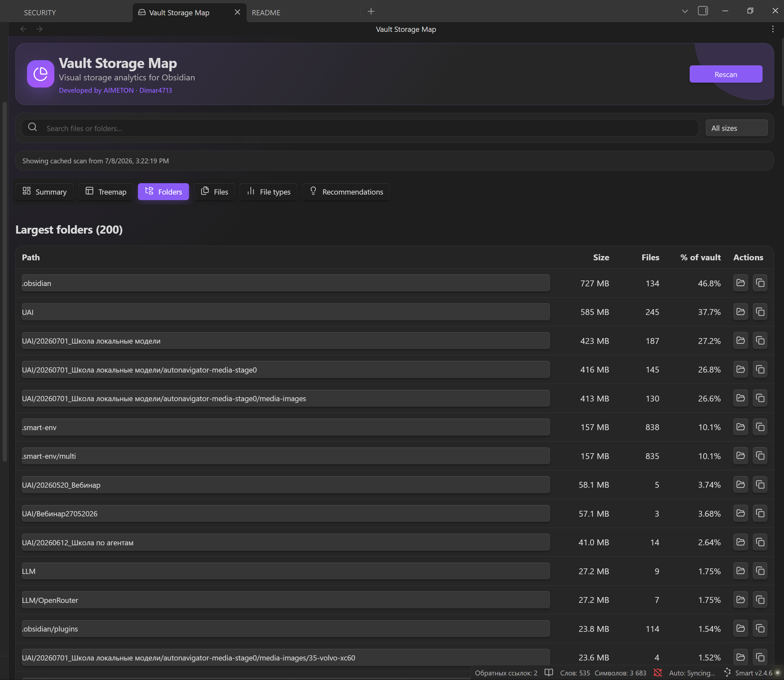
Task: Select the .obsidian/plugins path row
Action: pyautogui.click(x=286, y=629)
